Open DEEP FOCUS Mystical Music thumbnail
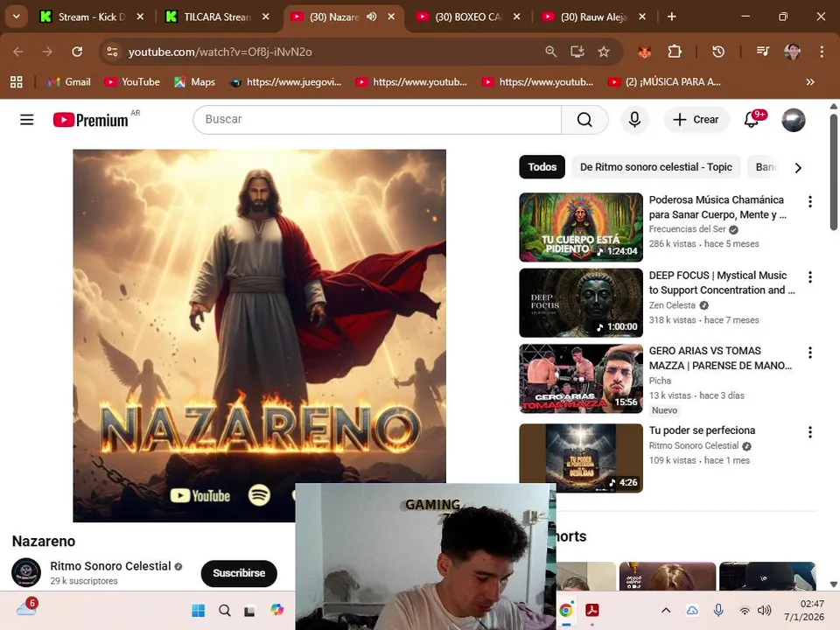 581,303
